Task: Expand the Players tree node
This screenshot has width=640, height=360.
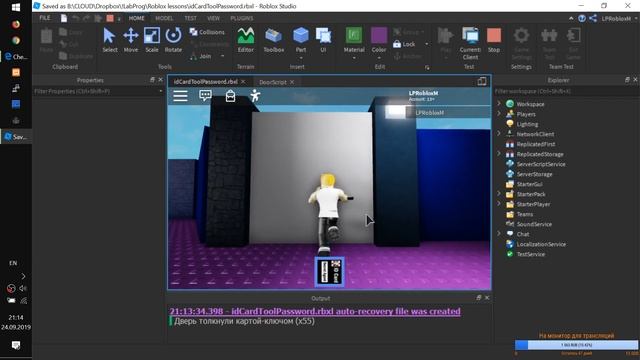Action: coord(499,114)
